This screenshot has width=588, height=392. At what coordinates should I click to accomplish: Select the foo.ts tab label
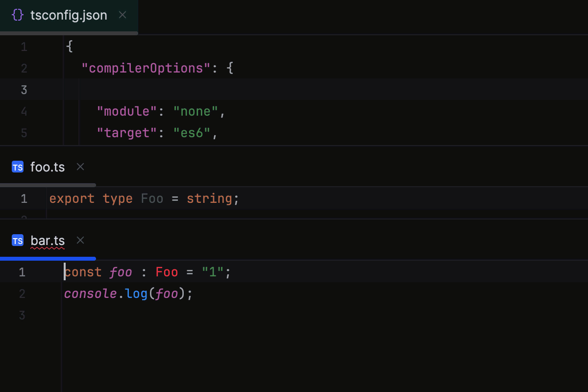(x=48, y=167)
